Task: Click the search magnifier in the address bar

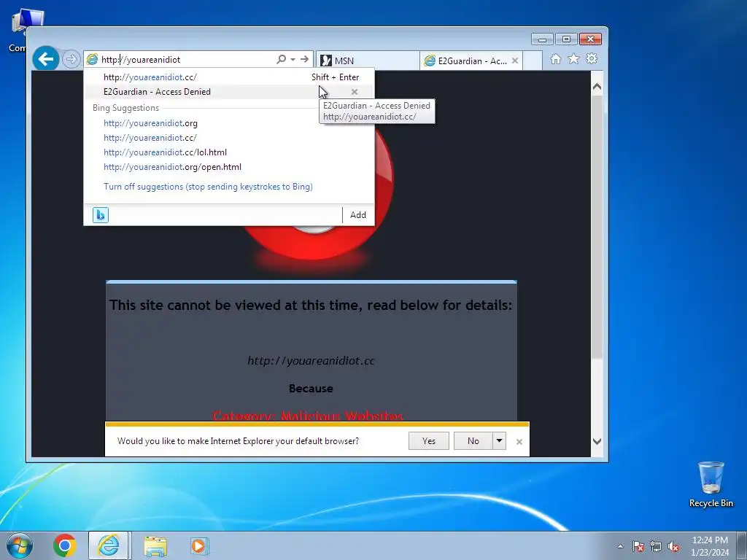Action: 281,59
